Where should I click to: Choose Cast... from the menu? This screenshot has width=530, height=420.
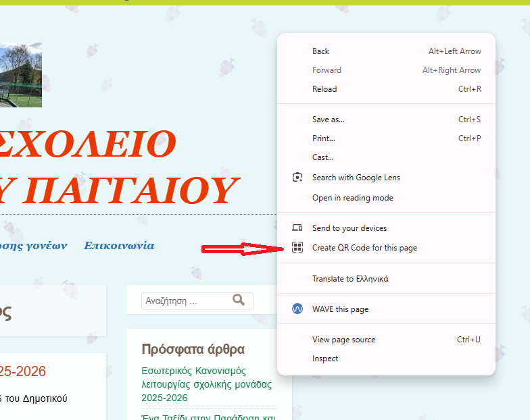tap(323, 157)
